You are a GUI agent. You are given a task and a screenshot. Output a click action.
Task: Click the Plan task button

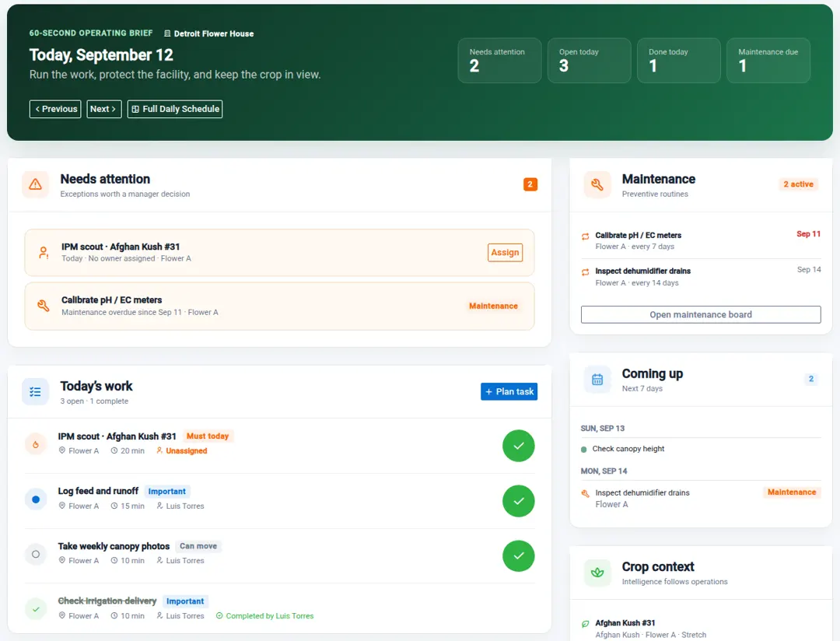click(509, 392)
